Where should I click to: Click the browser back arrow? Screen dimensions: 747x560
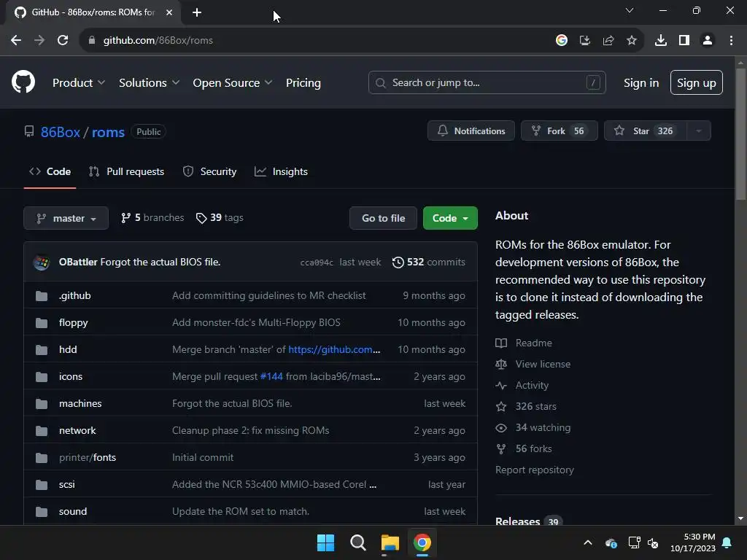pyautogui.click(x=16, y=41)
